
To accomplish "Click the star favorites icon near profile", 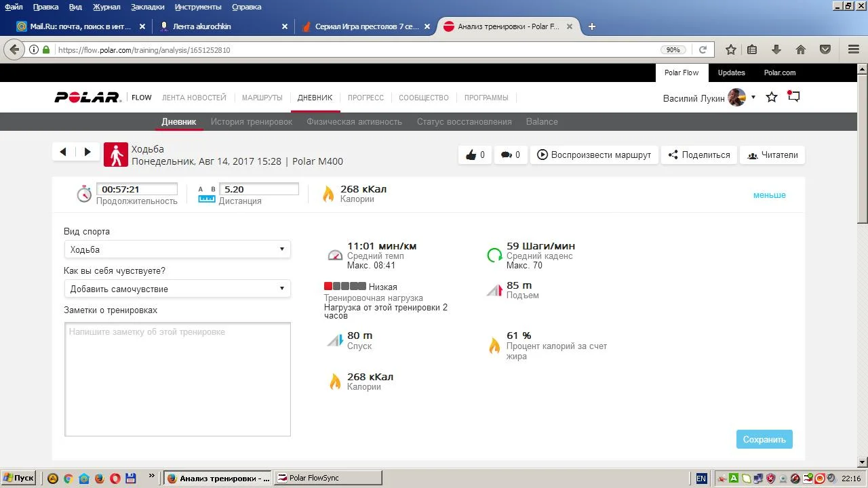I will coord(772,98).
